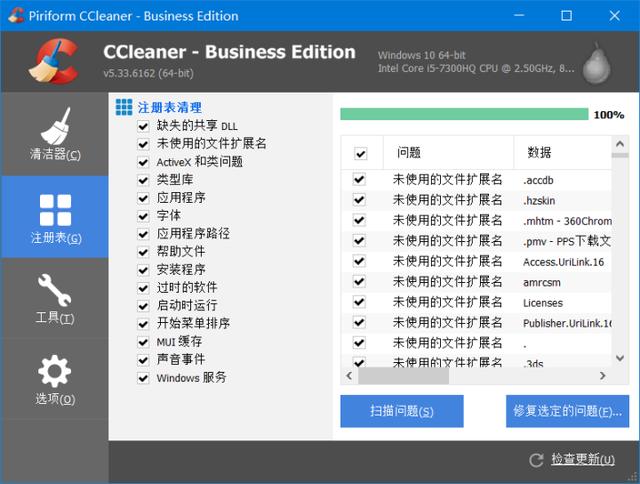Uncheck the Licenses result row
640x484 pixels.
click(359, 302)
